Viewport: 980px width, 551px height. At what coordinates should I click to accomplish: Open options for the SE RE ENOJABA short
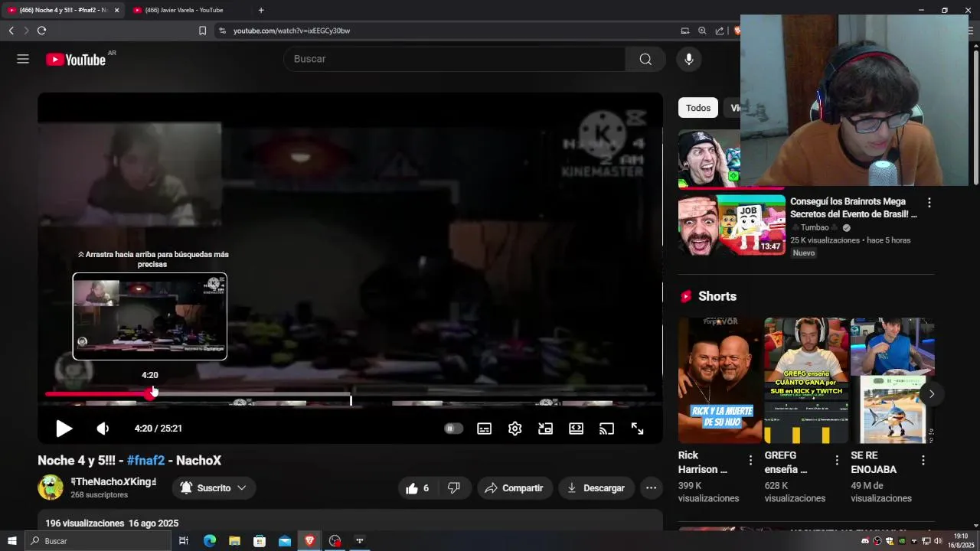(923, 461)
